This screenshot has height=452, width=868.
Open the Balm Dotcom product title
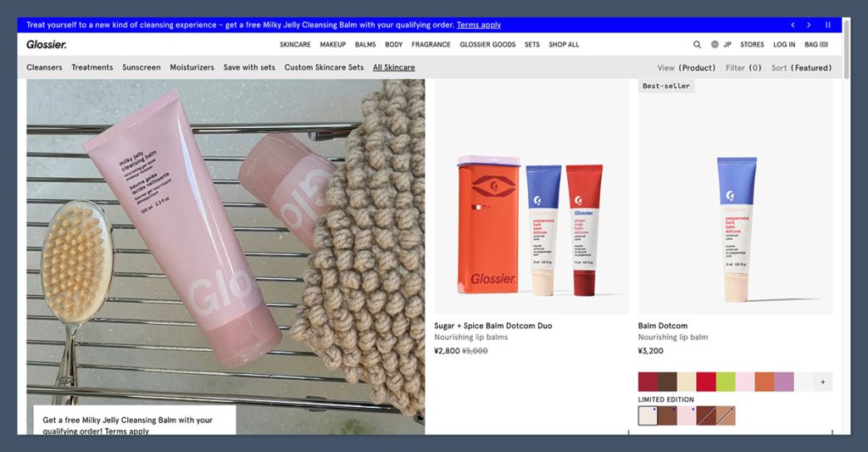pyautogui.click(x=663, y=326)
